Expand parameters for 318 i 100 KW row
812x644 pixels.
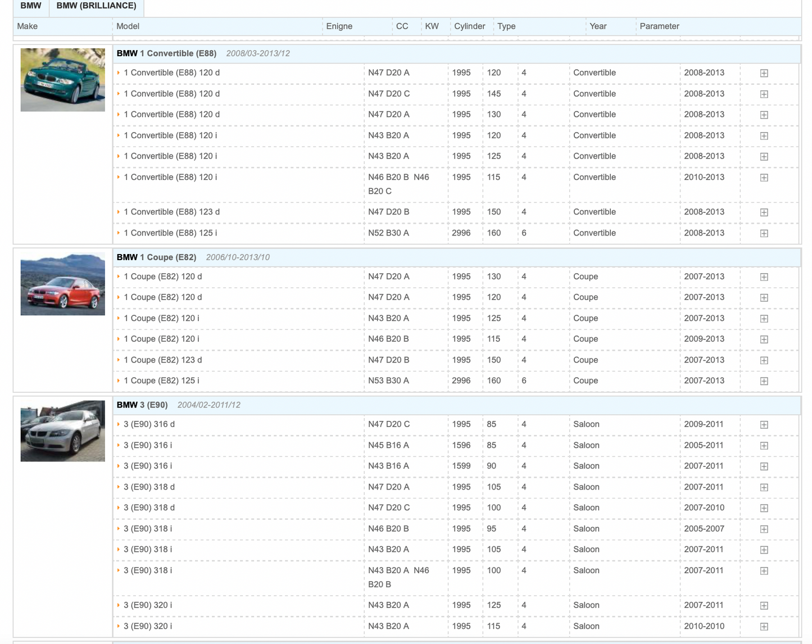pos(764,571)
